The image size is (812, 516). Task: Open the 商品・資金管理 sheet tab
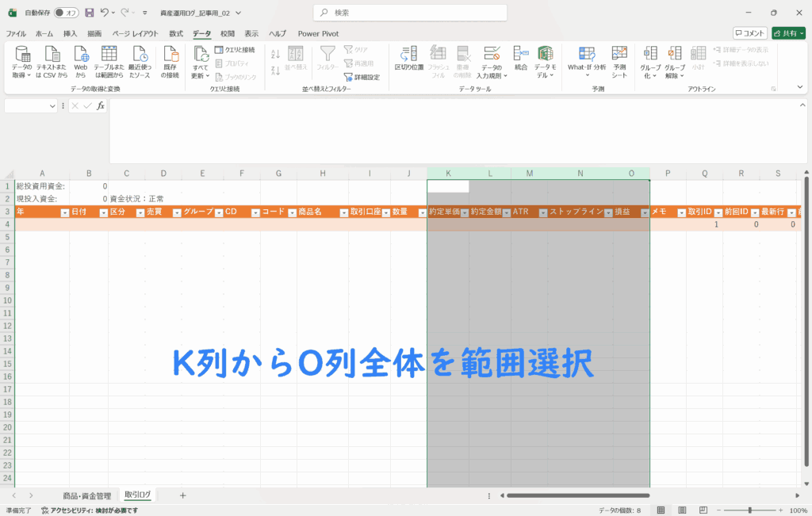click(x=87, y=495)
